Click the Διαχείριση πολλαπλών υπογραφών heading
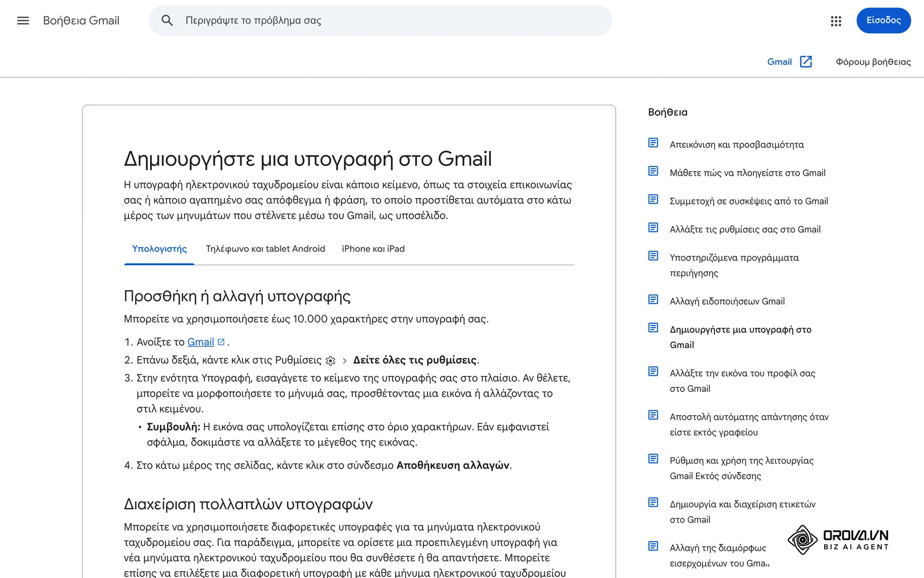This screenshot has width=924, height=578. [248, 505]
